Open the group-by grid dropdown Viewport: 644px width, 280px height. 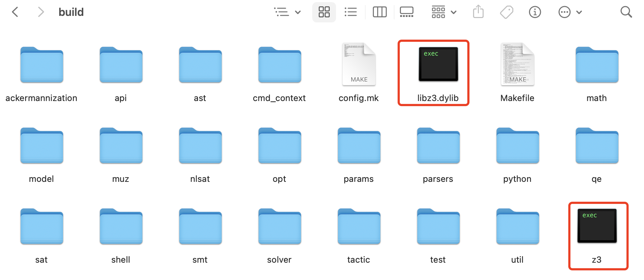click(x=444, y=12)
